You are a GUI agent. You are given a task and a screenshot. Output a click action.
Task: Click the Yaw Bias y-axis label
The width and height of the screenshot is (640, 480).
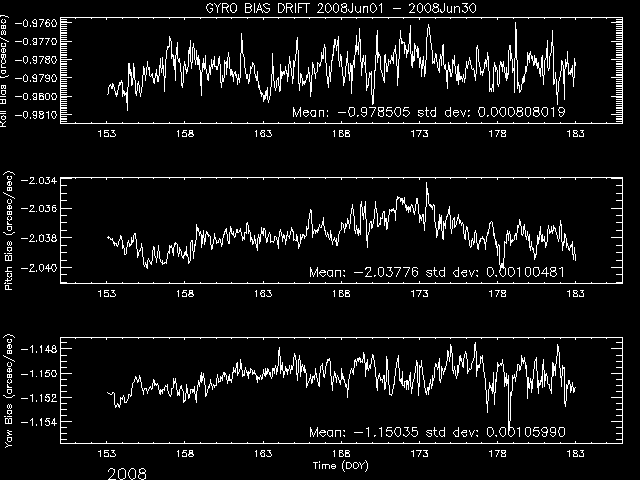tap(9, 391)
